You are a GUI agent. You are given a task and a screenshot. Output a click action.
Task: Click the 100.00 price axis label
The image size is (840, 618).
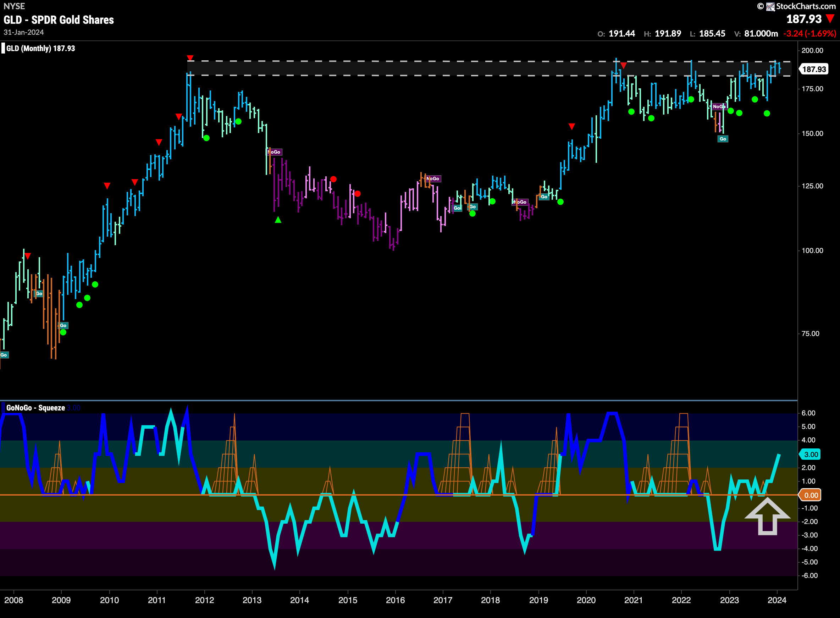pos(812,251)
